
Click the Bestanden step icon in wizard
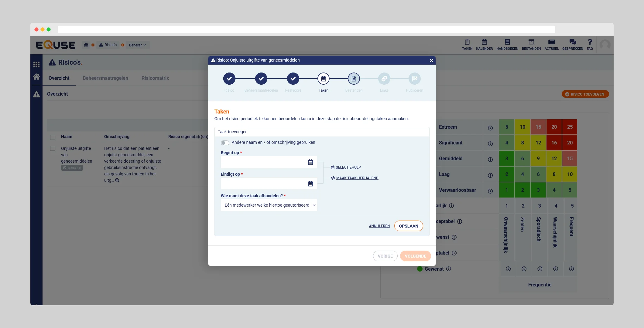click(354, 79)
